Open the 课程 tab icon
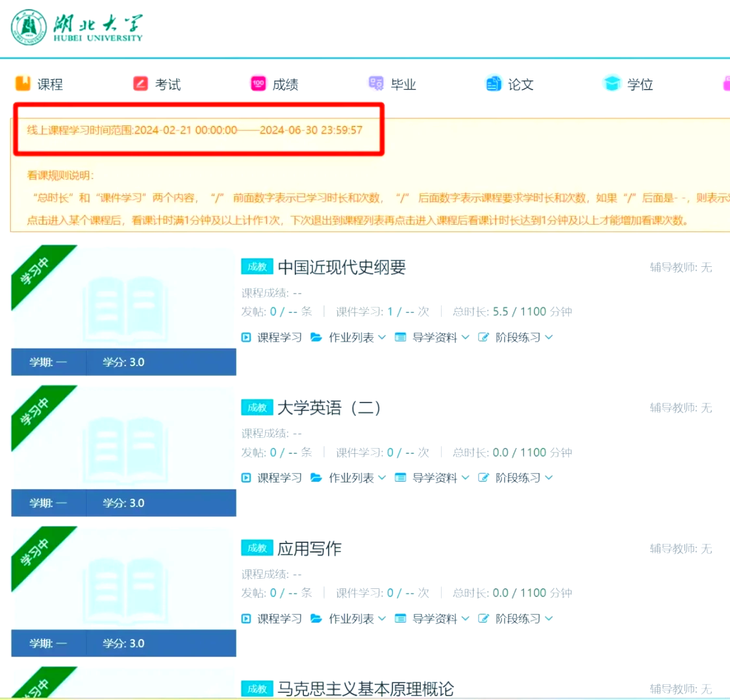The height and width of the screenshot is (700, 730). 23,83
